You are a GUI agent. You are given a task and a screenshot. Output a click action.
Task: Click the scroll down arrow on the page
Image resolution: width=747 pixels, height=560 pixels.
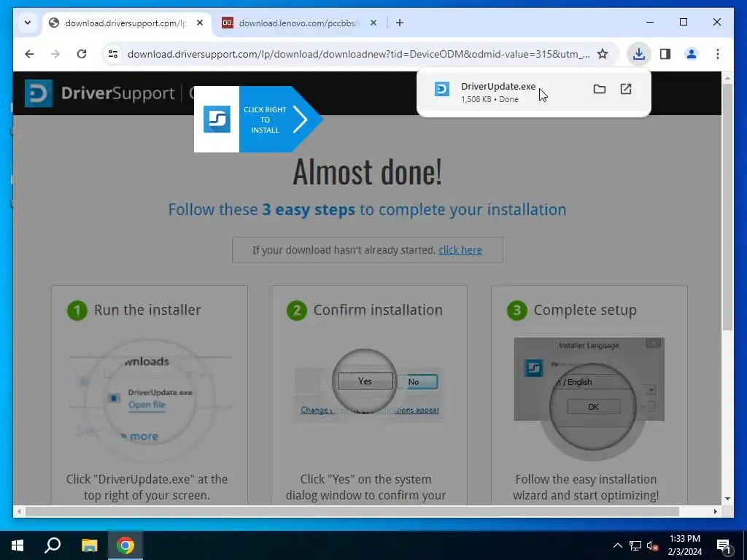tap(727, 499)
